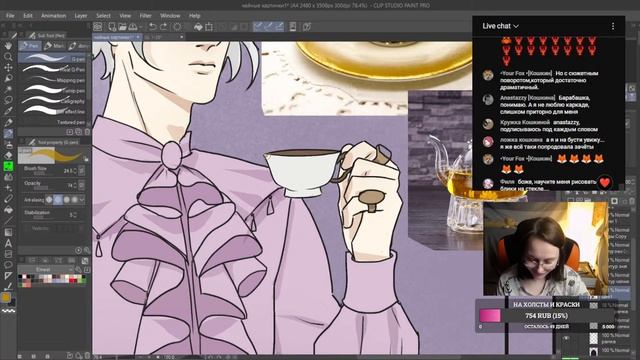This screenshot has height=360, width=640.
Task: Select the G-pen sub tool
Action: click(x=53, y=59)
